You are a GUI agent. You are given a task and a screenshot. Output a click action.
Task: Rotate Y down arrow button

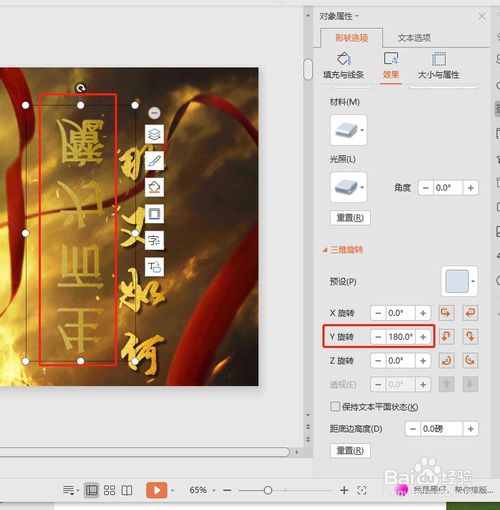470,337
